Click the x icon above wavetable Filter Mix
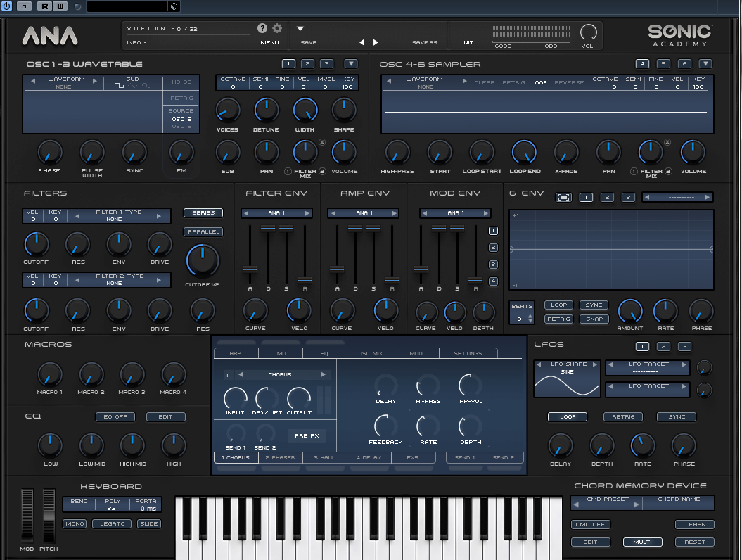742x560 pixels. pyautogui.click(x=322, y=142)
